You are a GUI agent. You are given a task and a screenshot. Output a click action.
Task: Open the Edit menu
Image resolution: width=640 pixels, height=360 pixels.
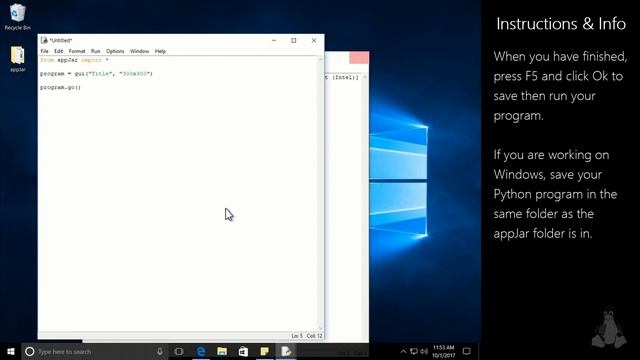tap(59, 51)
